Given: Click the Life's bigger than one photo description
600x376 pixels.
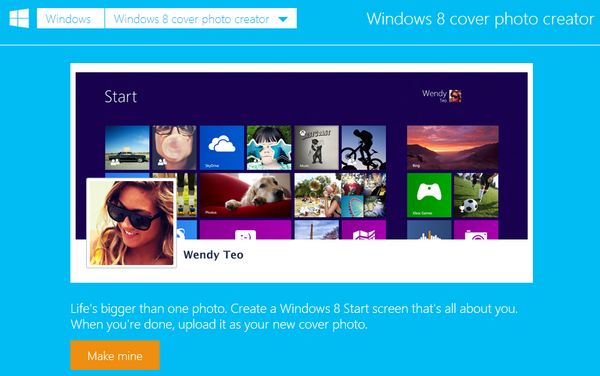Looking at the screenshot, I should pyautogui.click(x=294, y=316).
